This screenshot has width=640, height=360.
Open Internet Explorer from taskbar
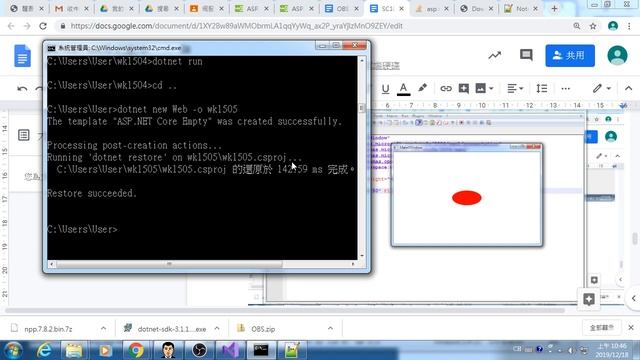(x=44, y=350)
